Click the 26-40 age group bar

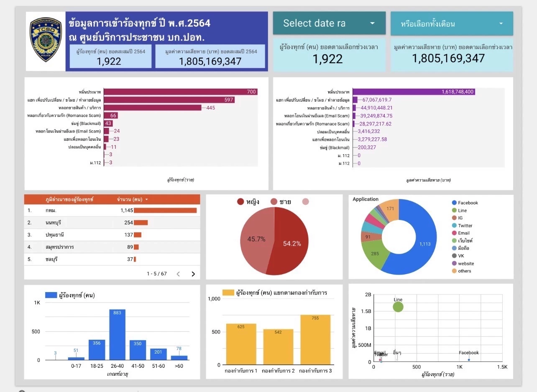118,334
